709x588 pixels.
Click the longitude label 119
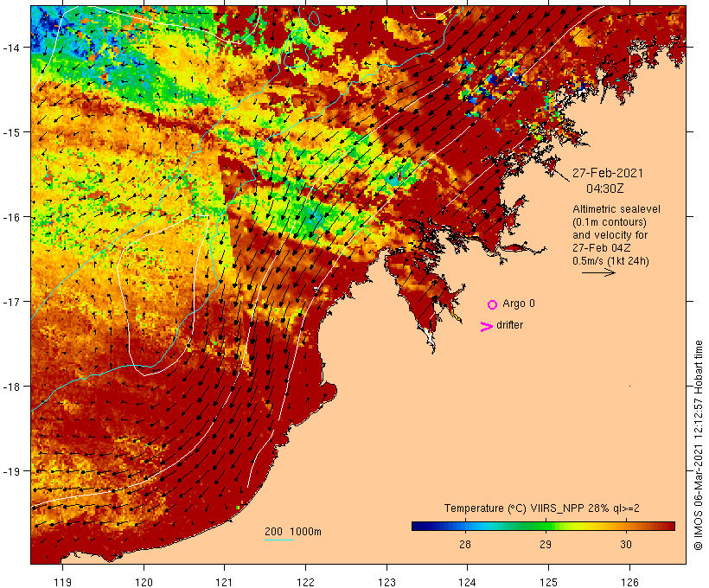click(x=62, y=582)
